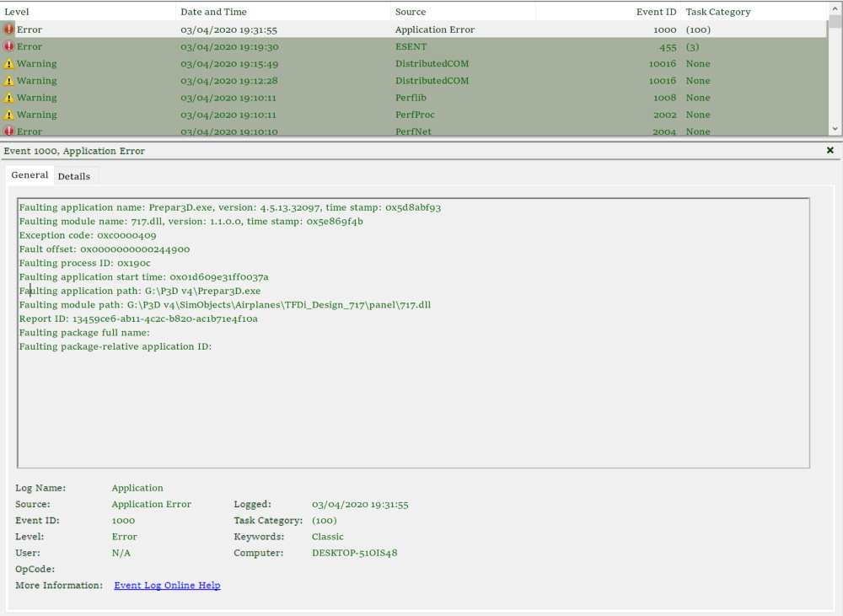
Task: Click the Faulting package full name line
Action: pos(84,333)
